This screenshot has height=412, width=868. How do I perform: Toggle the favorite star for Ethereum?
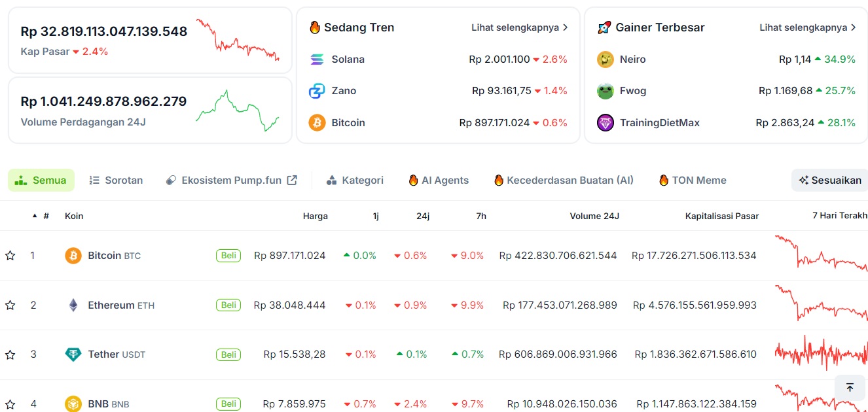pos(10,305)
